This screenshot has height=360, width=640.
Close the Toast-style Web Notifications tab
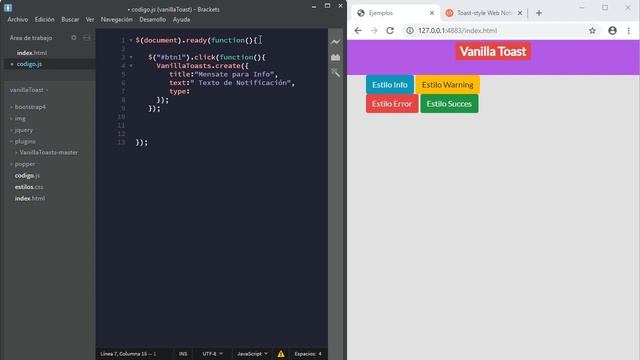520,13
